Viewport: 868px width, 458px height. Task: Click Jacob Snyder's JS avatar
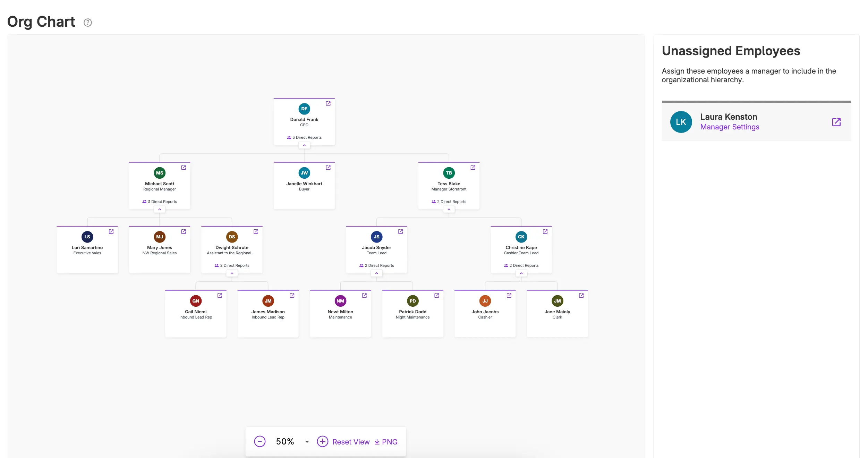tap(376, 237)
